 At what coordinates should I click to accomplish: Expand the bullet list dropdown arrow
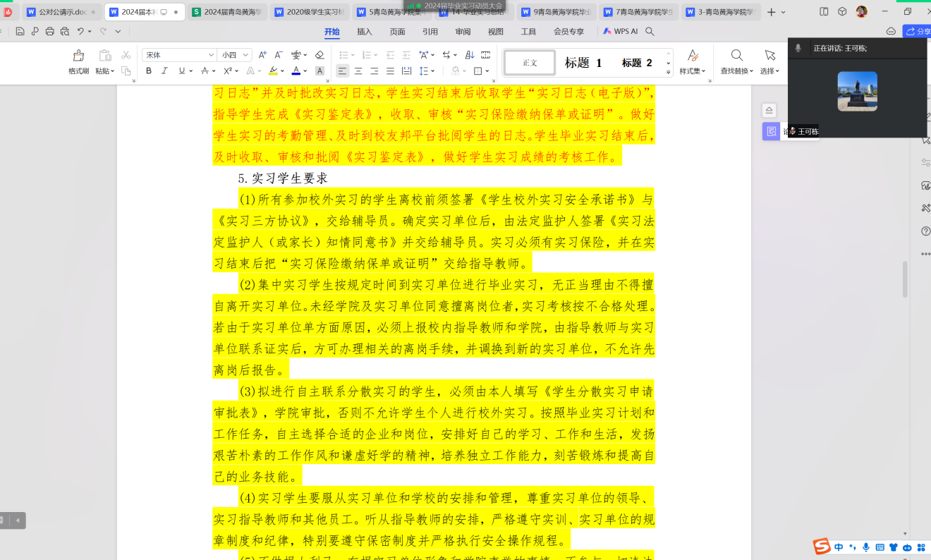tap(353, 55)
